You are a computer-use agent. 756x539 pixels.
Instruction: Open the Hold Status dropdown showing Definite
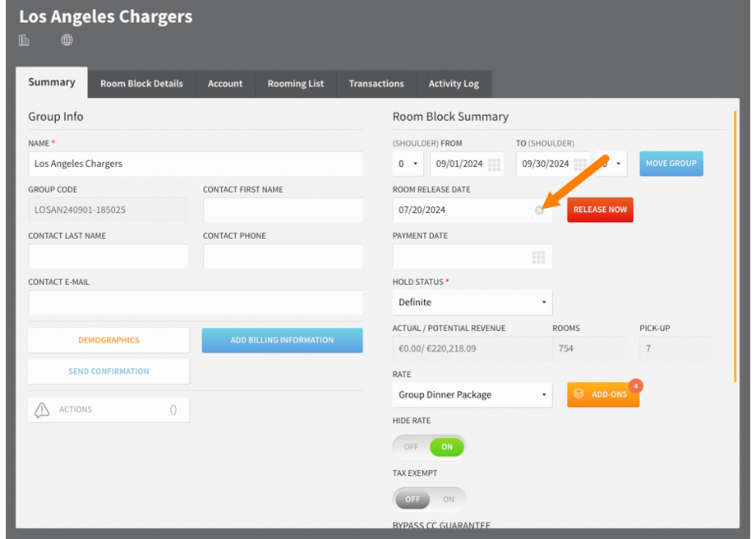pos(472,302)
